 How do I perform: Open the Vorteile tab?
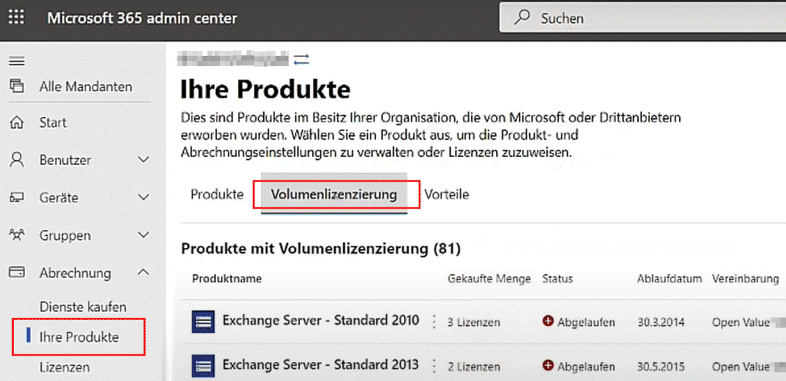tap(447, 195)
